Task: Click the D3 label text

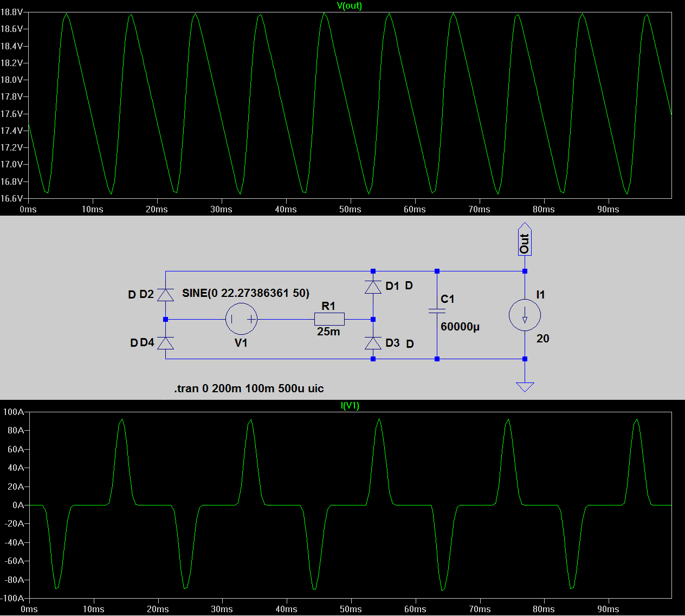Action: tap(392, 343)
